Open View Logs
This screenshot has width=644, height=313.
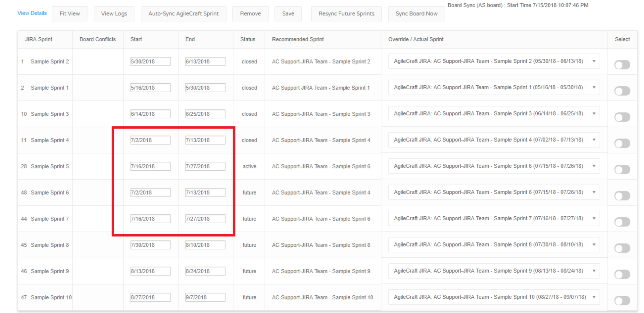114,13
